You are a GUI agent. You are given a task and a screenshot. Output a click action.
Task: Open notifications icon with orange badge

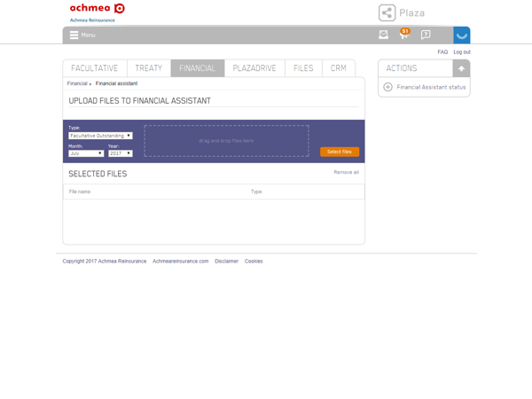(404, 34)
